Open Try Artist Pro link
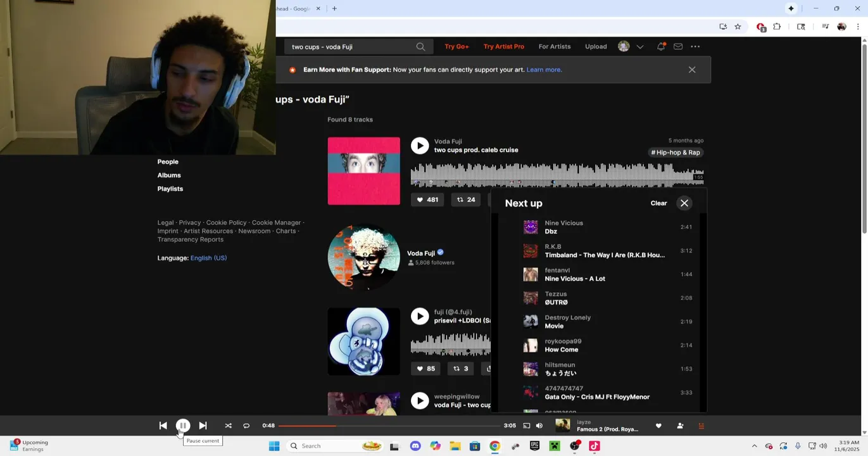 pyautogui.click(x=503, y=47)
